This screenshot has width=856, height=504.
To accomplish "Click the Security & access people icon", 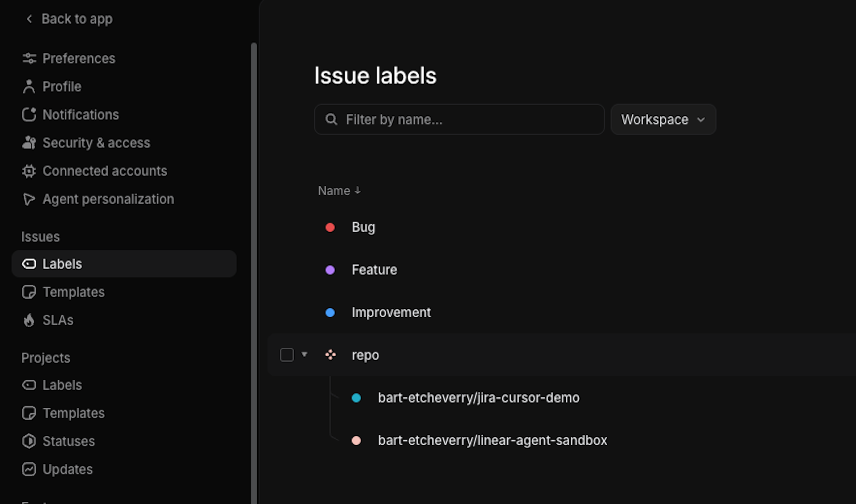I will coord(29,143).
